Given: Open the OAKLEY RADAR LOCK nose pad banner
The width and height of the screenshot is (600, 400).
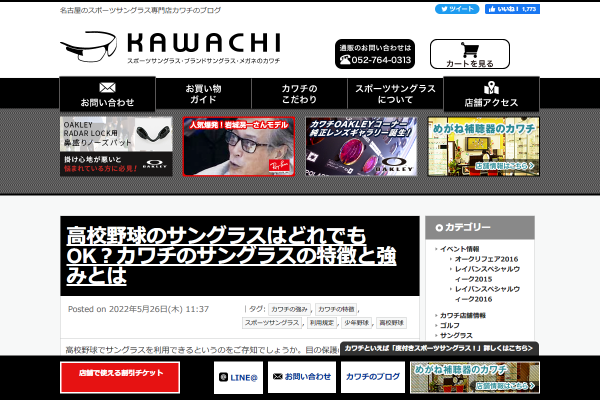Looking at the screenshot, I should pyautogui.click(x=116, y=147).
